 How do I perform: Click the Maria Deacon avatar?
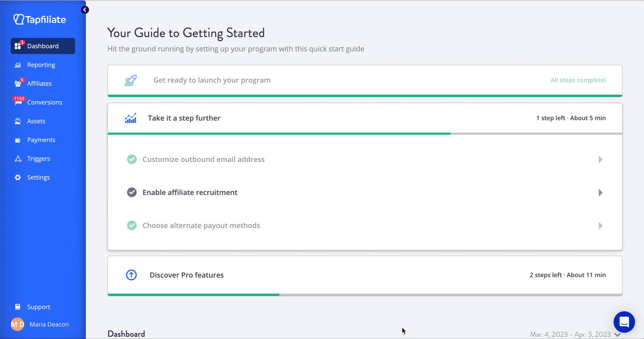coord(17,324)
